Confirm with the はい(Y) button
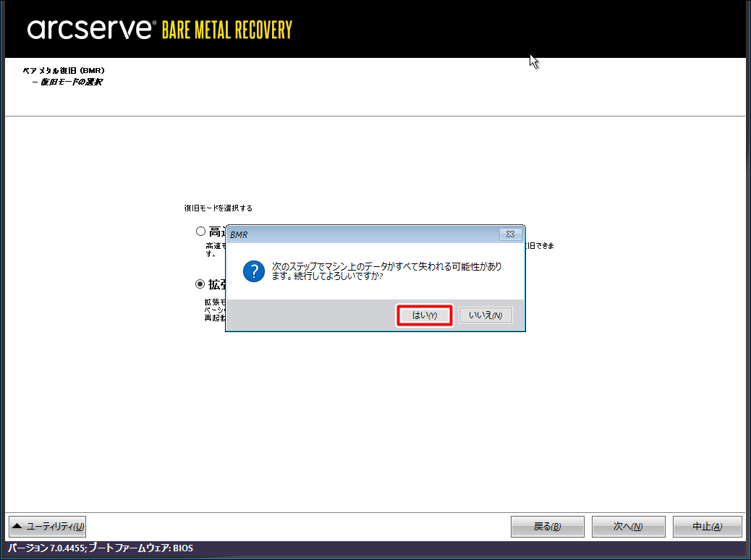751x560 pixels. coord(425,315)
